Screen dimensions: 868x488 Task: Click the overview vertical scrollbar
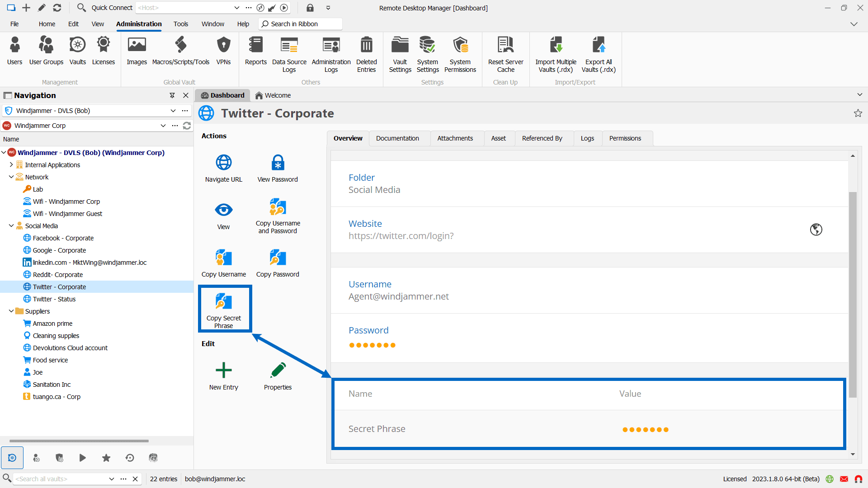point(853,295)
